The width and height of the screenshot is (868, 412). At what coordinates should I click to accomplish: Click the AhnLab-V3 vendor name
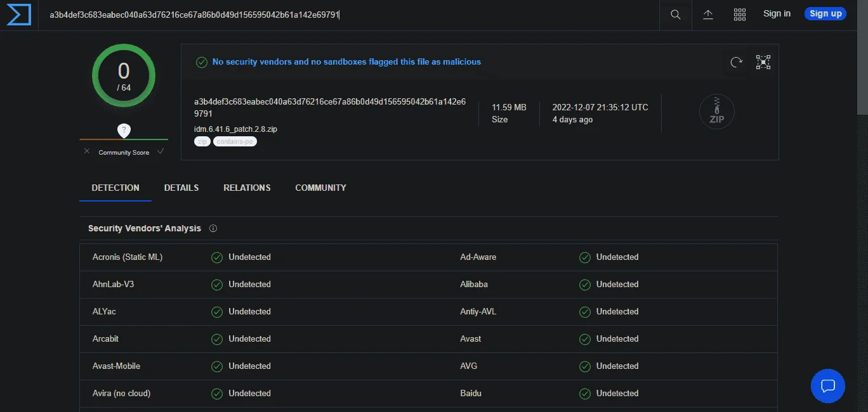tap(113, 285)
